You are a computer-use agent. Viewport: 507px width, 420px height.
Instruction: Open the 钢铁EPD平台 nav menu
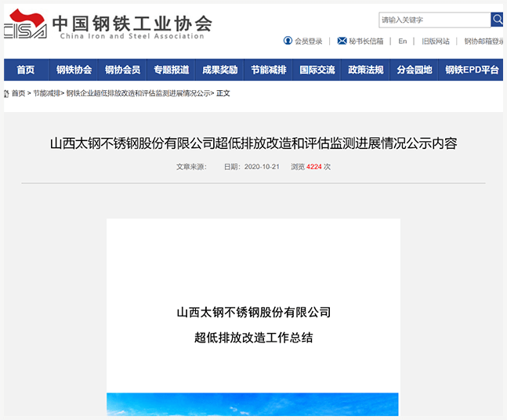(x=472, y=70)
